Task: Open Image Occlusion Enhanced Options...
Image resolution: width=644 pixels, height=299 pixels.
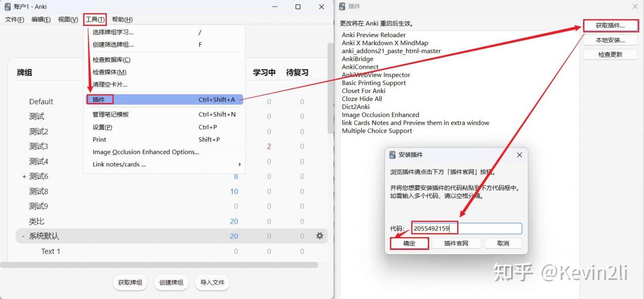Action: 164,152
